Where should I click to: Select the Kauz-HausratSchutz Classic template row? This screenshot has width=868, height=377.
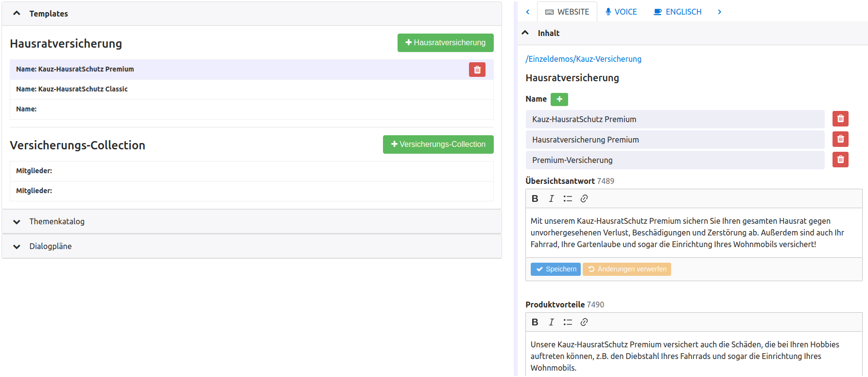click(252, 89)
